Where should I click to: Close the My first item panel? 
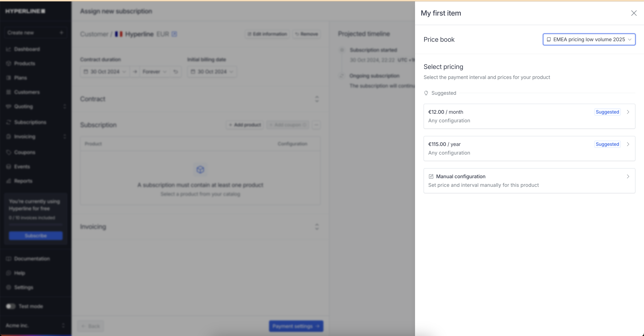click(634, 13)
